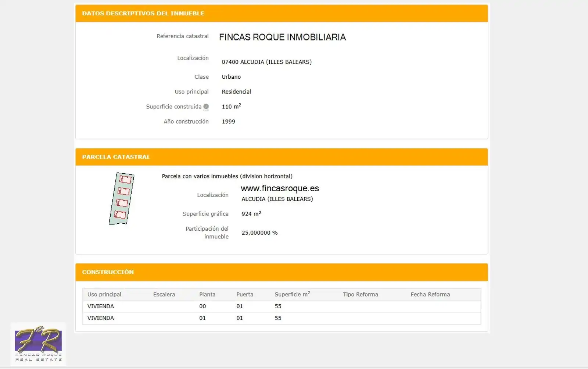Viewport: 588px width, 369px height.
Task: Click the planta '01' cell in second row
Action: [x=202, y=318]
